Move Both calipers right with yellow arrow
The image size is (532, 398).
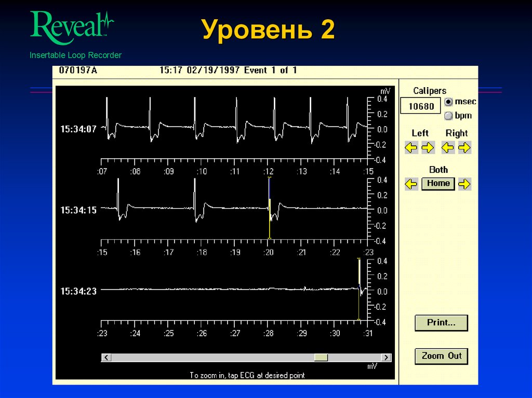tap(465, 184)
